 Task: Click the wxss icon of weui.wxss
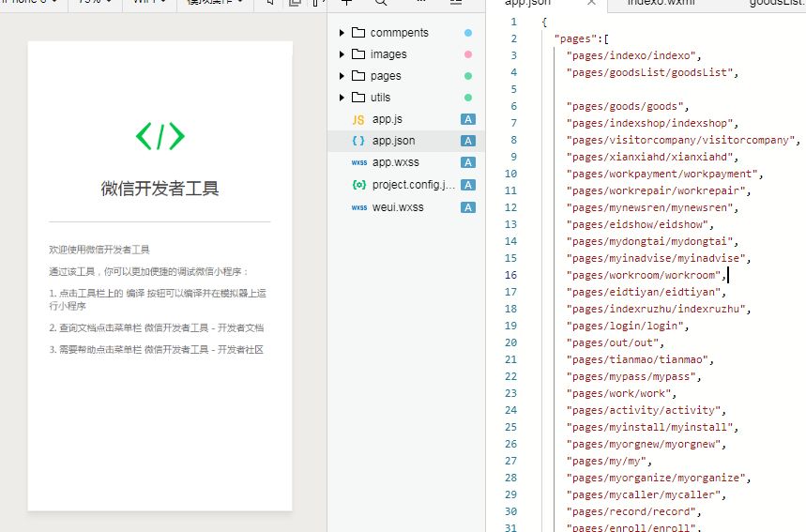pos(359,207)
